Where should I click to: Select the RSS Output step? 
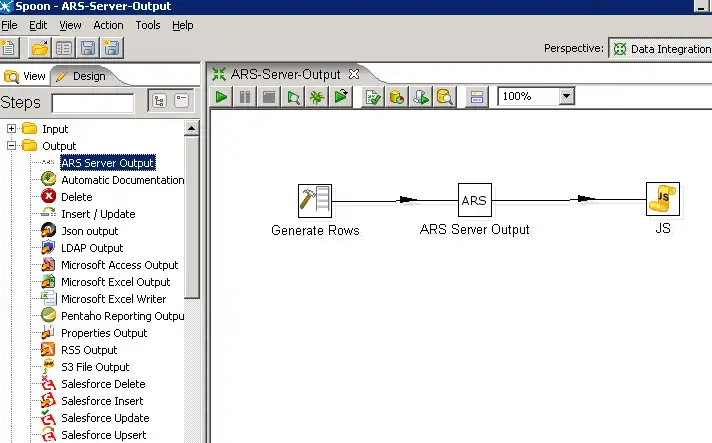89,350
